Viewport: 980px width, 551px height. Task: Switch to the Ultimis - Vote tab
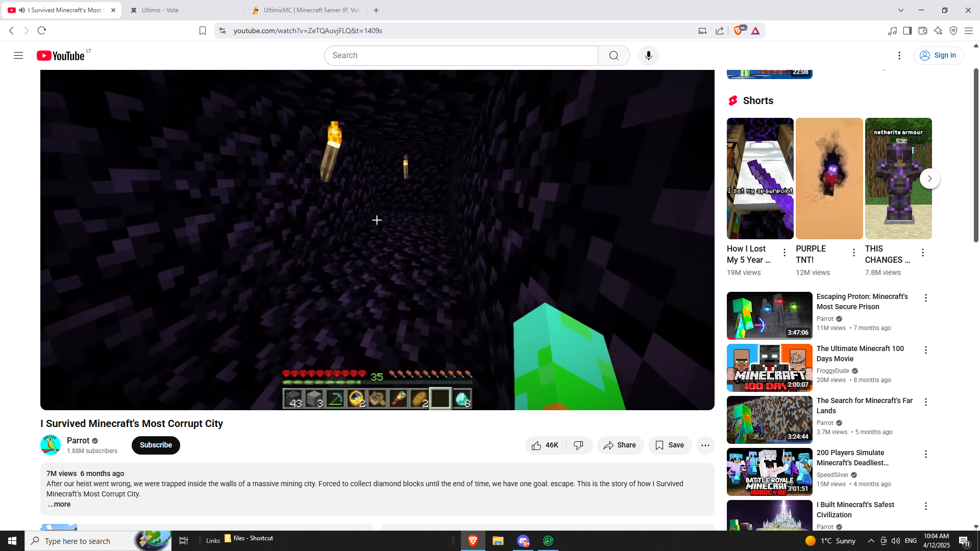click(160, 10)
